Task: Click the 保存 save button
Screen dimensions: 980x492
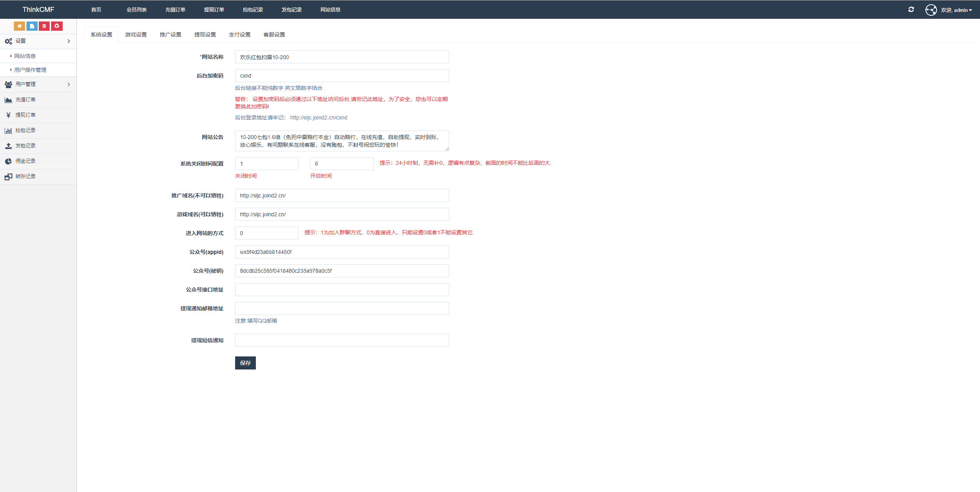Action: [245, 363]
